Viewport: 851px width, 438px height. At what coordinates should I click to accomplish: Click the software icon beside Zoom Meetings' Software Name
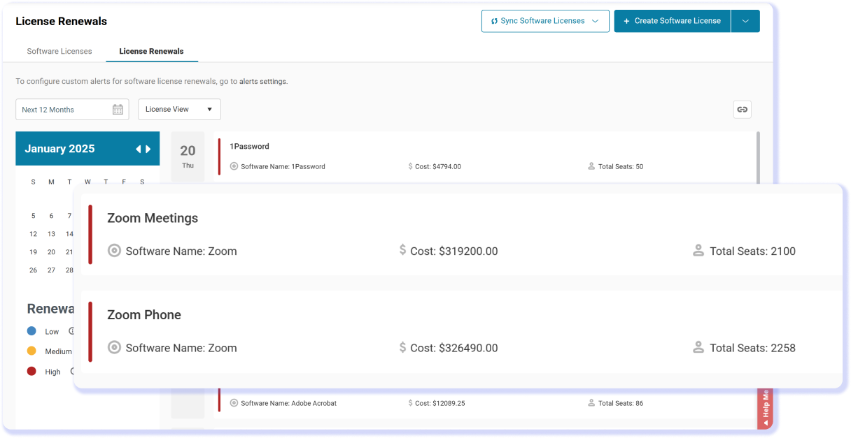coord(114,251)
